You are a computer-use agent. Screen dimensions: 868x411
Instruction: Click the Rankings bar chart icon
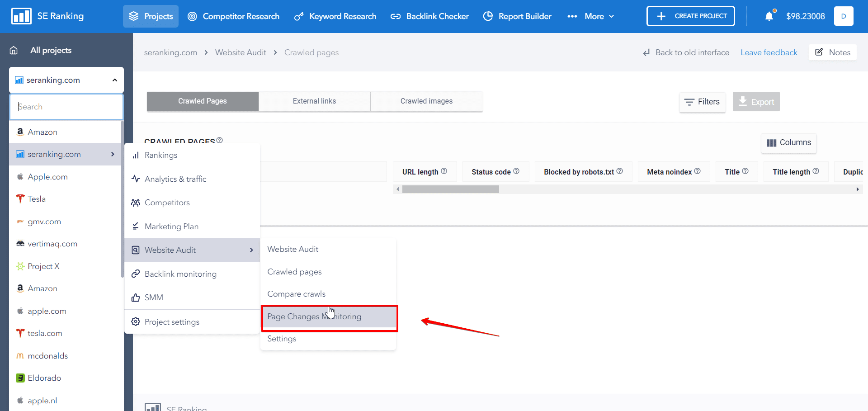[x=136, y=155]
